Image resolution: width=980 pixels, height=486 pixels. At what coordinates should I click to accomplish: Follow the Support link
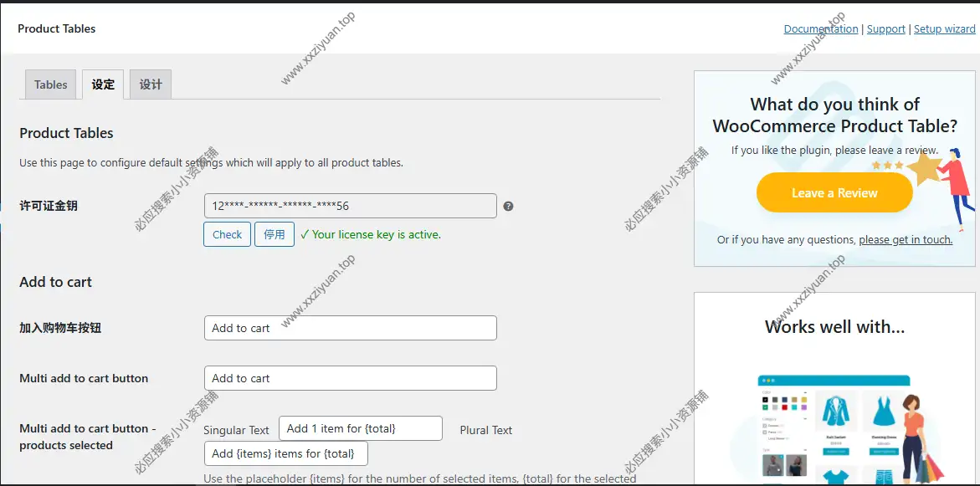[x=885, y=28]
